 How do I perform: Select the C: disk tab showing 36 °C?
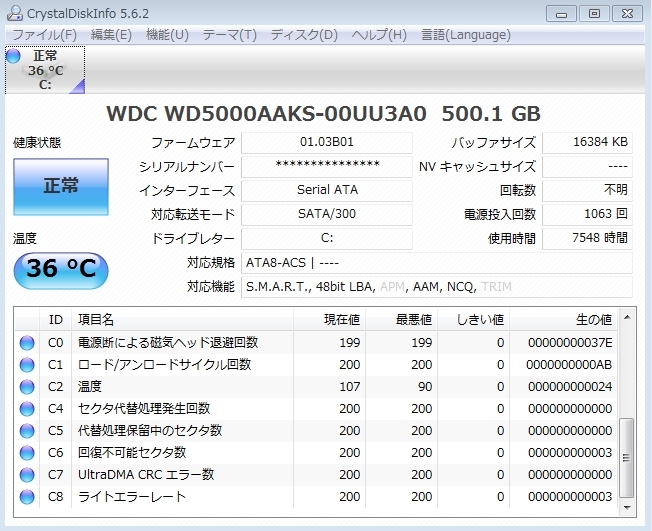[45, 70]
